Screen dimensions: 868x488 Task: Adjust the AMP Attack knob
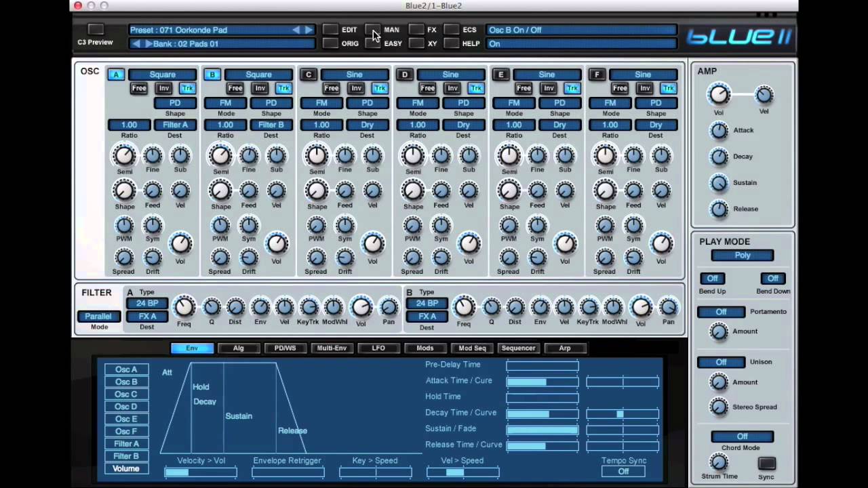pyautogui.click(x=719, y=130)
